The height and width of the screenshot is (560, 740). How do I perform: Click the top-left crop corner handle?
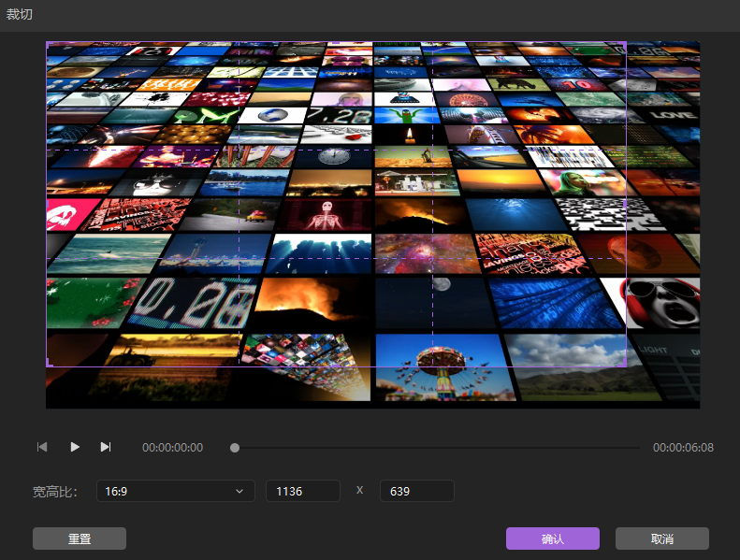pos(48,43)
